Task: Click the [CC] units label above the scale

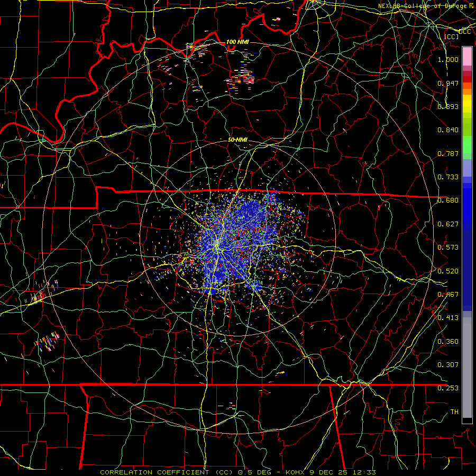Action: click(x=452, y=36)
